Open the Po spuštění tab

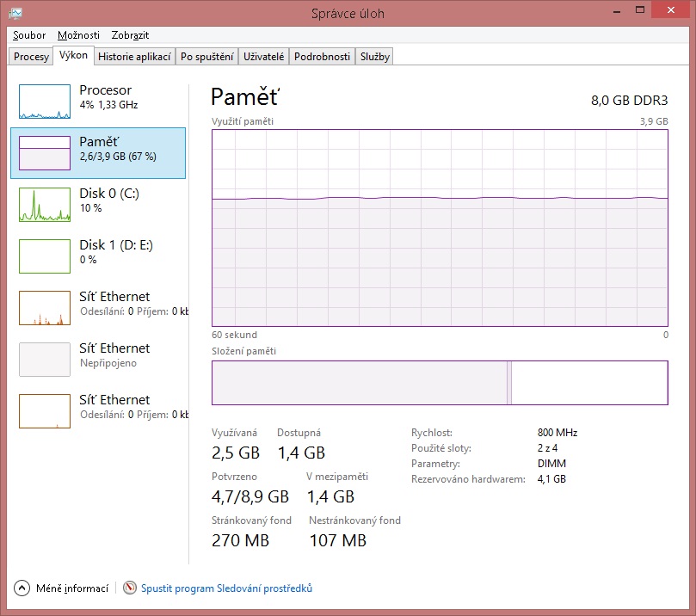coord(206,57)
